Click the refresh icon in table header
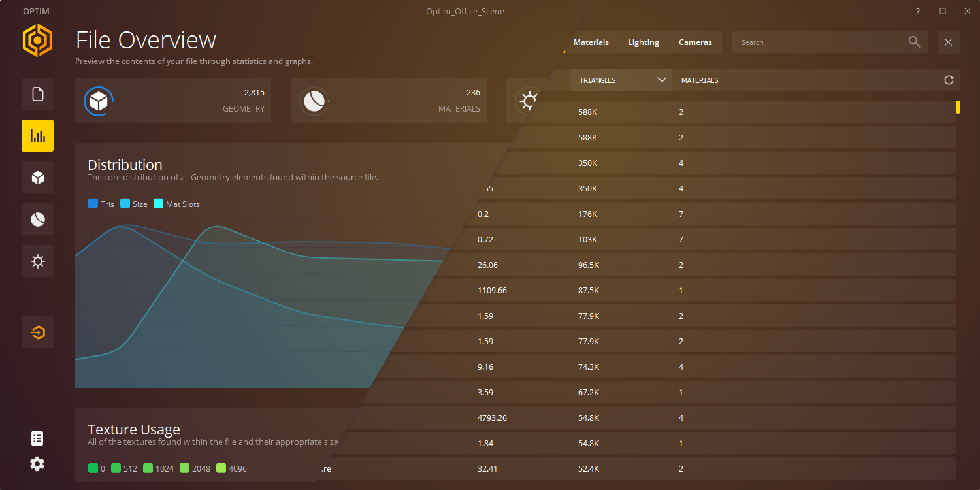This screenshot has width=980, height=490. 949,80
